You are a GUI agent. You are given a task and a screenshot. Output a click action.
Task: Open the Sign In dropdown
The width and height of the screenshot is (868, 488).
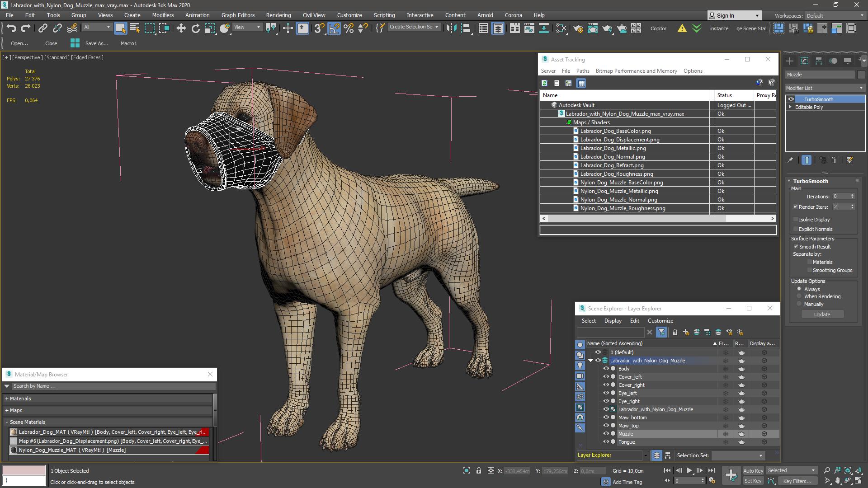[734, 15]
